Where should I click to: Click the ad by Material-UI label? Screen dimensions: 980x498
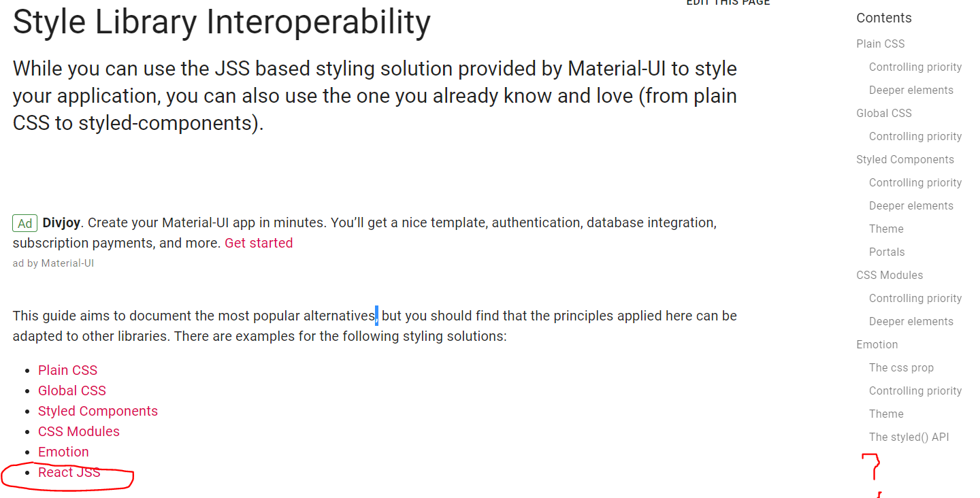[x=53, y=263]
